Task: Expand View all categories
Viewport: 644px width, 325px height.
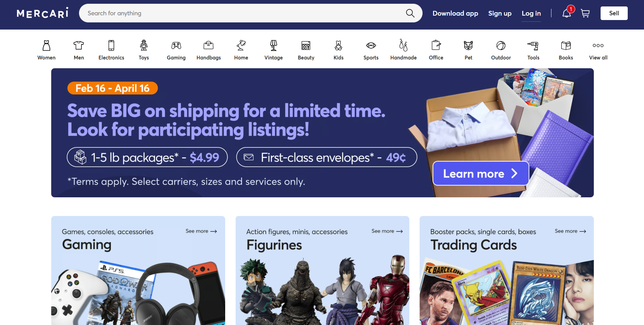Action: 598,50
